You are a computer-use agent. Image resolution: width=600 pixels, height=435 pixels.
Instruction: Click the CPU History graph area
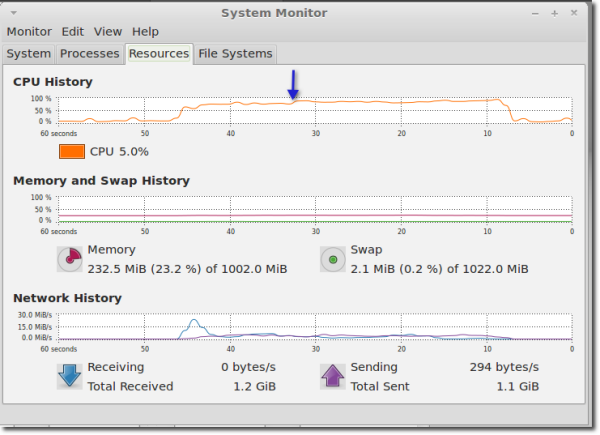tap(315, 110)
